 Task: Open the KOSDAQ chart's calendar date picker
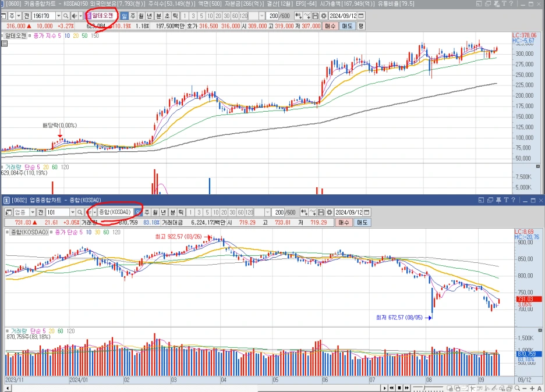pyautogui.click(x=366, y=212)
